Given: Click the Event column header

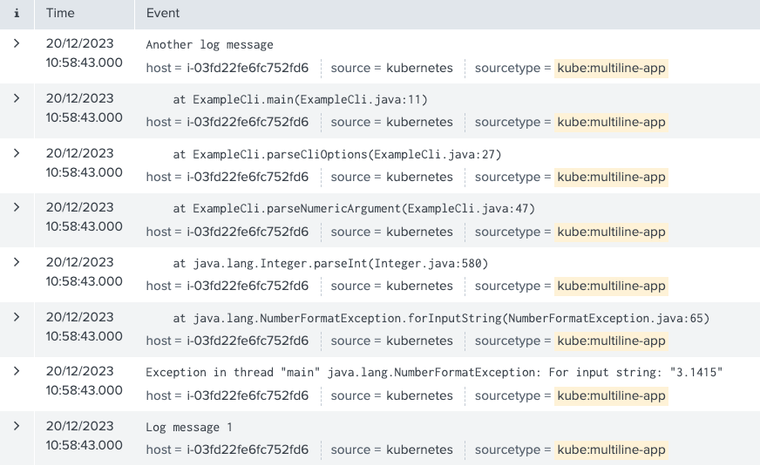Looking at the screenshot, I should point(163,14).
